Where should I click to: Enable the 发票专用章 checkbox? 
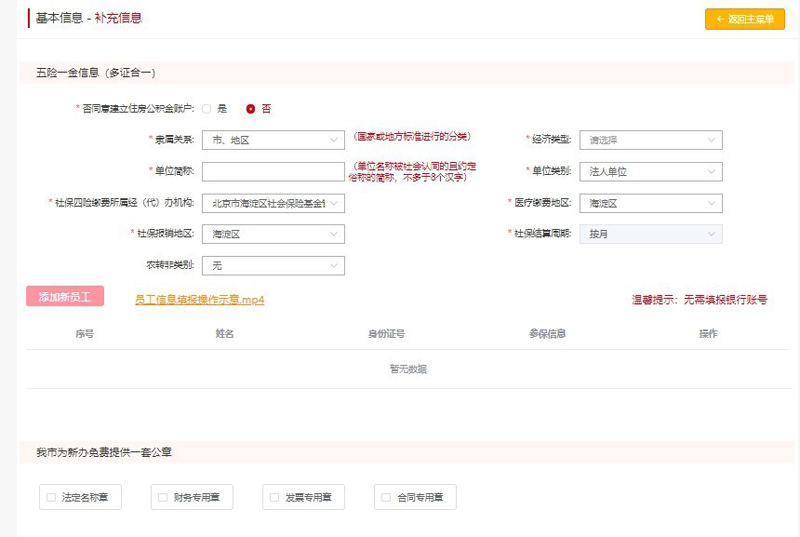coord(275,496)
